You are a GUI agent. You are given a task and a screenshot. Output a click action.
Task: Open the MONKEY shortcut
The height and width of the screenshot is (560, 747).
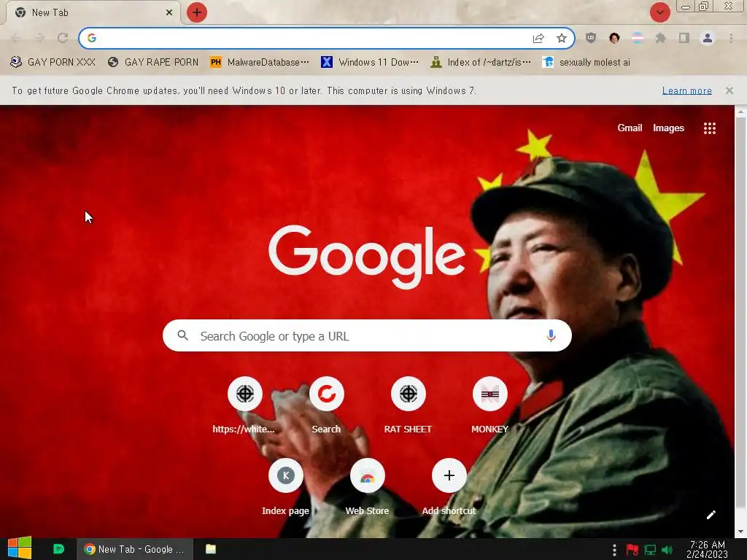click(x=489, y=405)
